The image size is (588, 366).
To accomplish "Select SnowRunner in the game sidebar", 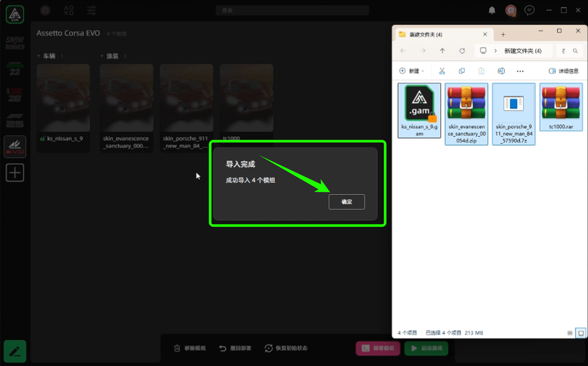I will 15,43.
